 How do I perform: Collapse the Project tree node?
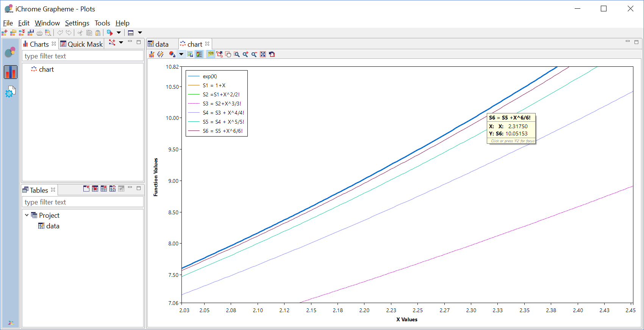tap(27, 215)
